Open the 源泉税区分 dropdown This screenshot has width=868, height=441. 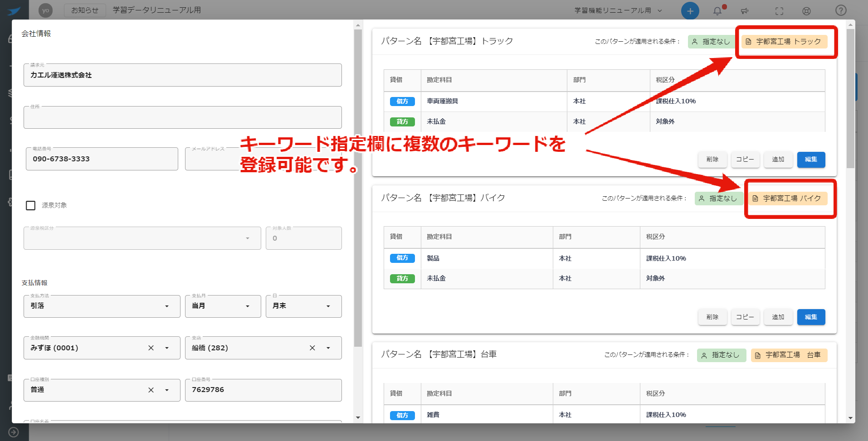click(142, 238)
